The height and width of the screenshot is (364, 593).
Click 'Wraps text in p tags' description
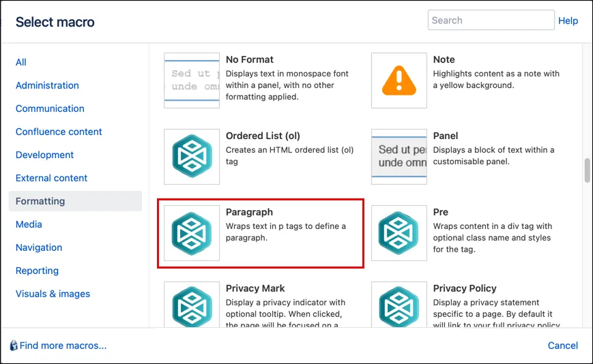286,232
